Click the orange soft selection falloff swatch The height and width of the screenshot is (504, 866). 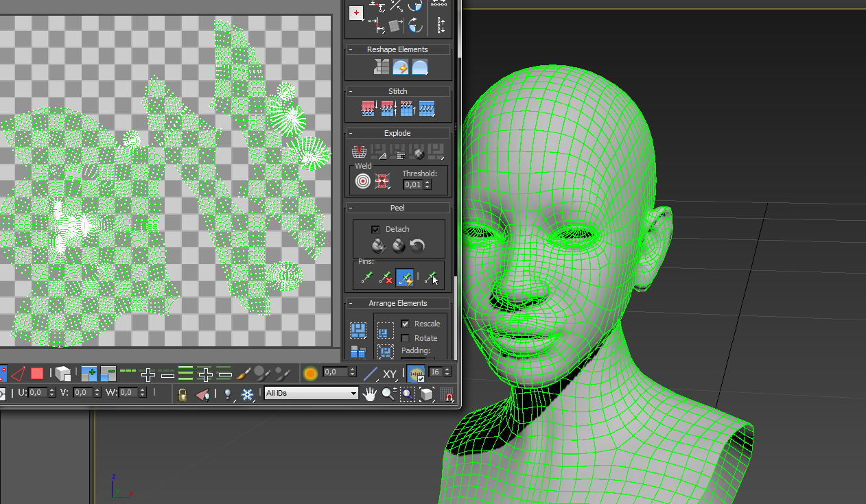coord(310,374)
